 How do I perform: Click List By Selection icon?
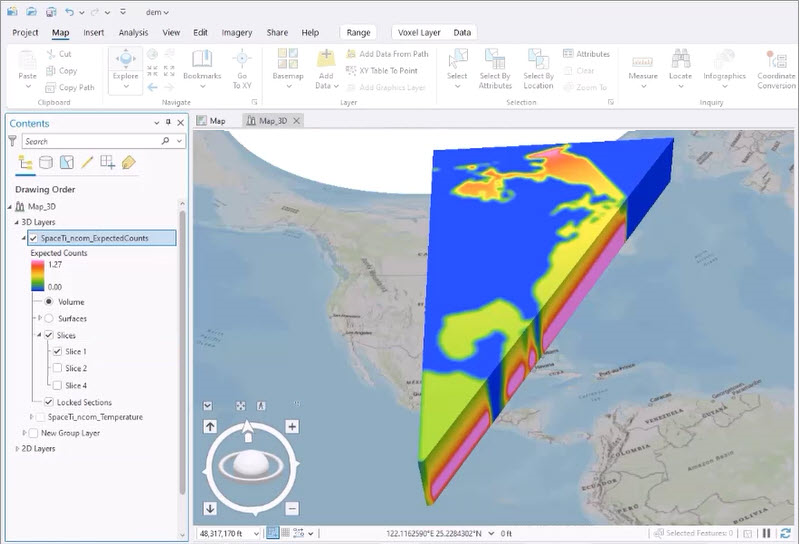(x=67, y=162)
